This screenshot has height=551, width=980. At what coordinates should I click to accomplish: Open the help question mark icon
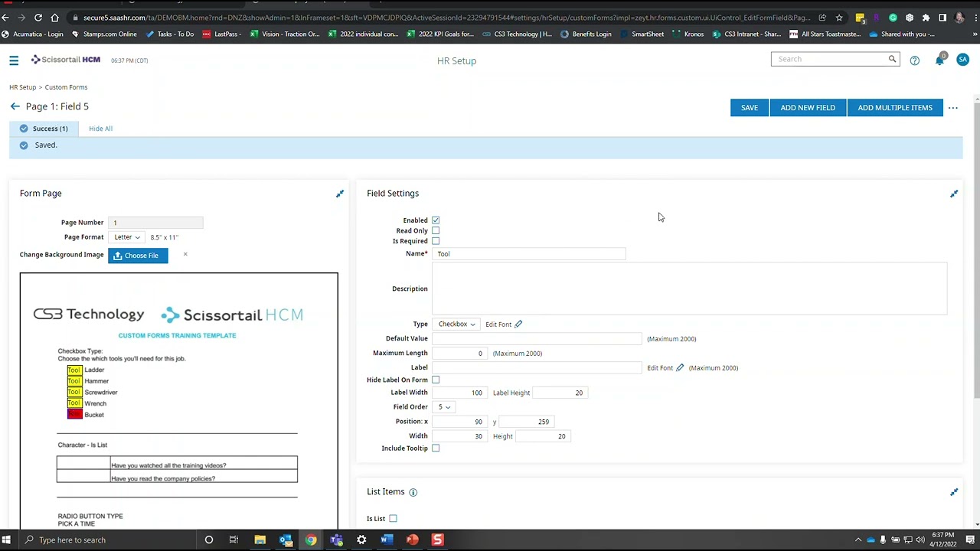click(x=914, y=60)
